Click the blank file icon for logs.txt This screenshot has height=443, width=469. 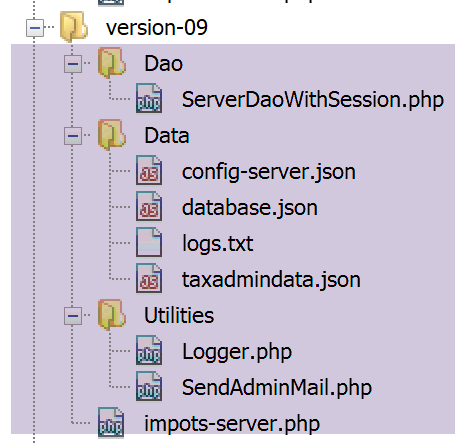(x=149, y=242)
